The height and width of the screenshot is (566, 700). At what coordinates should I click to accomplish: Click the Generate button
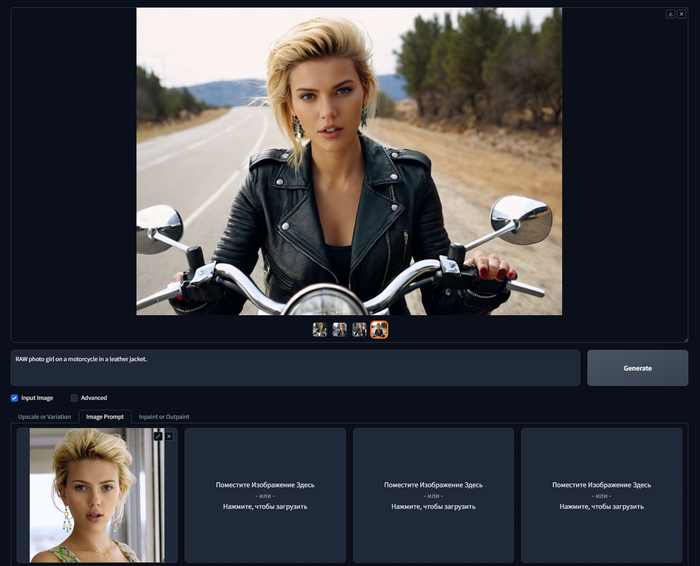(x=638, y=368)
